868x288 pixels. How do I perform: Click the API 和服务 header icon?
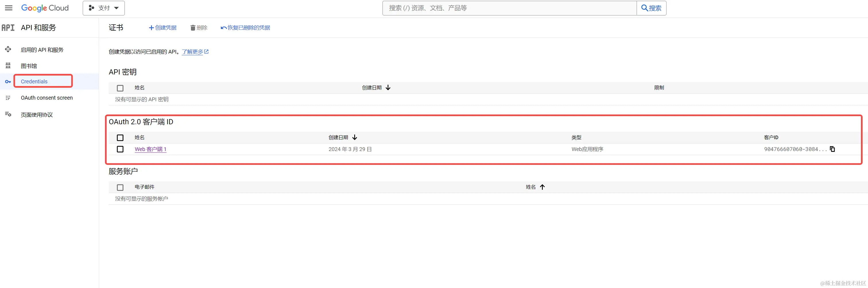point(8,28)
